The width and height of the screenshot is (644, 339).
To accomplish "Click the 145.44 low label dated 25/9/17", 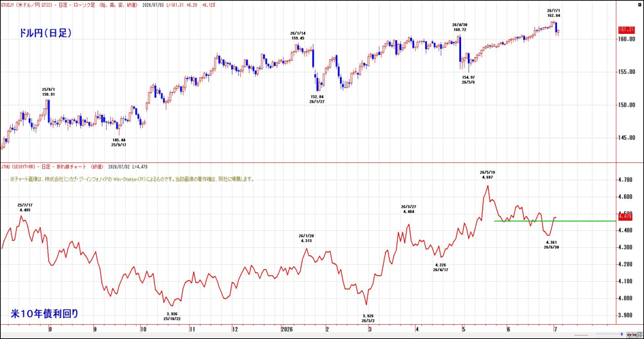I will [119, 143].
